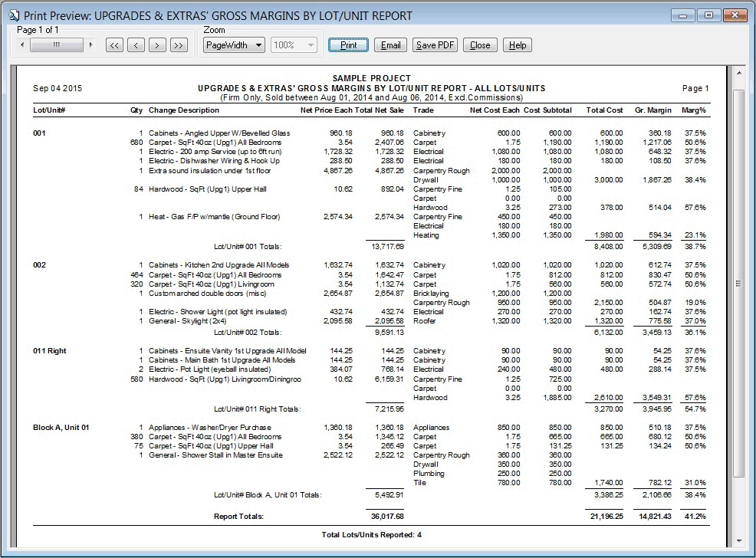Go to next page button
Screen dimensions: 756x558
(x=157, y=45)
